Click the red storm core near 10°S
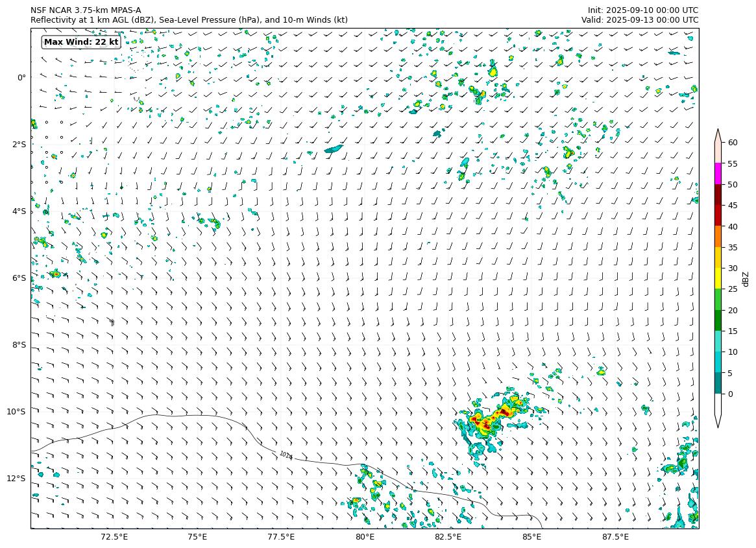Image resolution: width=756 pixels, height=548 pixels. [504, 412]
